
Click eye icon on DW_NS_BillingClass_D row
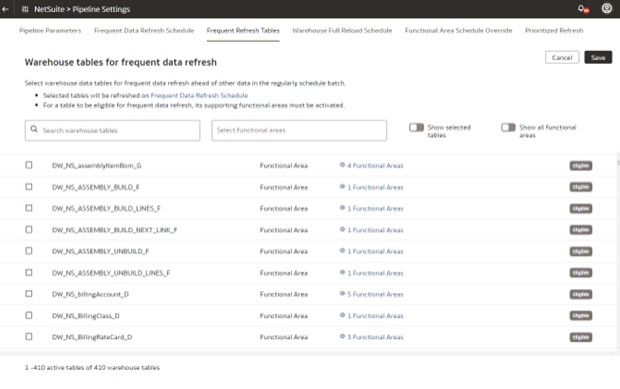coord(342,315)
